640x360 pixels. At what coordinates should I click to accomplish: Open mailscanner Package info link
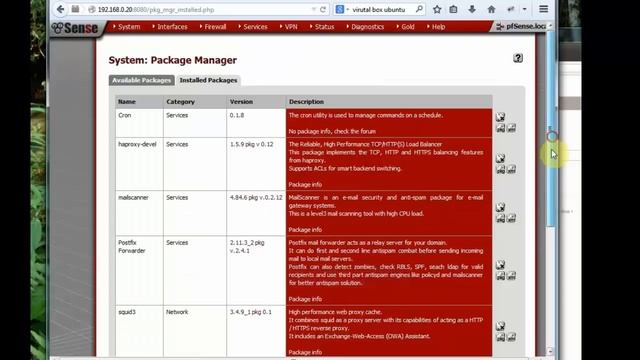pyautogui.click(x=305, y=230)
